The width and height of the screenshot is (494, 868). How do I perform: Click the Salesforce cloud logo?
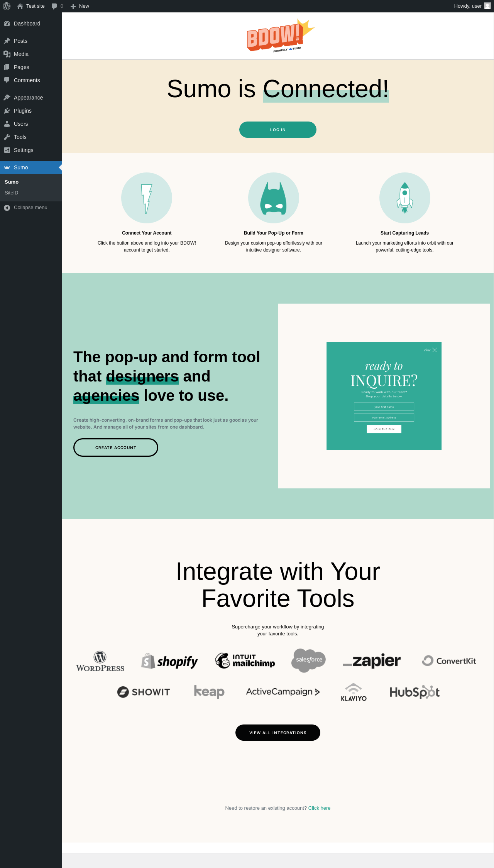click(309, 660)
